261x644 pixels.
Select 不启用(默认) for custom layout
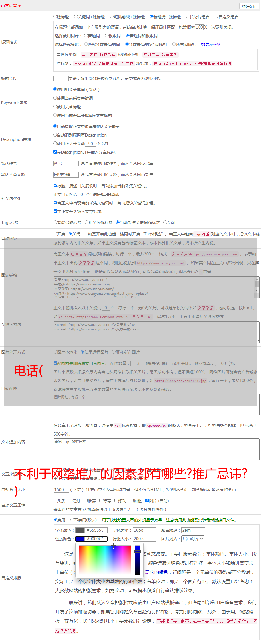pyautogui.click(x=72, y=520)
